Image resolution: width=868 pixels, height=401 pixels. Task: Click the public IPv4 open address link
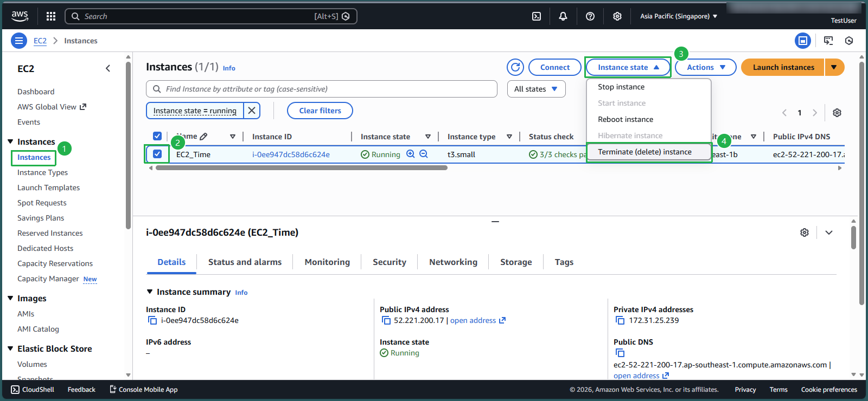click(477, 320)
